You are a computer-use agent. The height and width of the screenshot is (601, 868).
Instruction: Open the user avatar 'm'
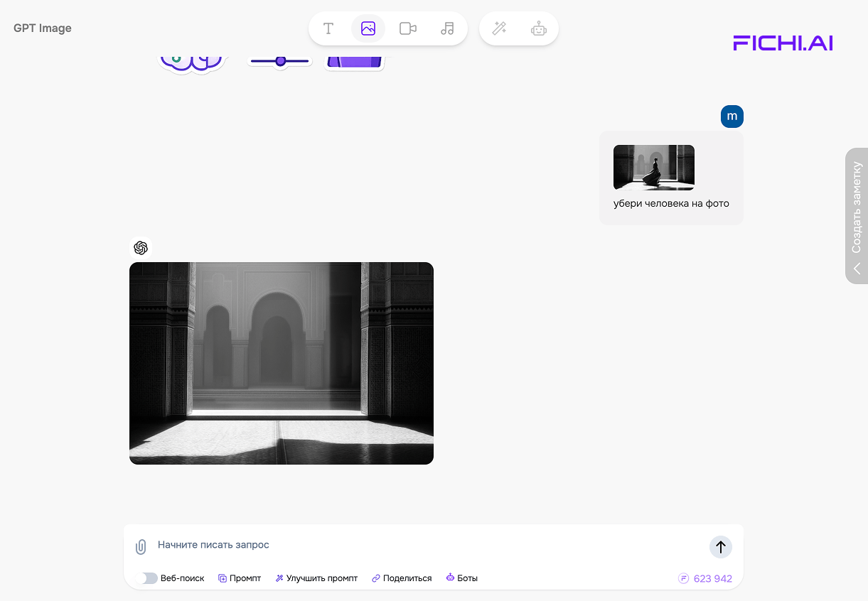pos(732,117)
